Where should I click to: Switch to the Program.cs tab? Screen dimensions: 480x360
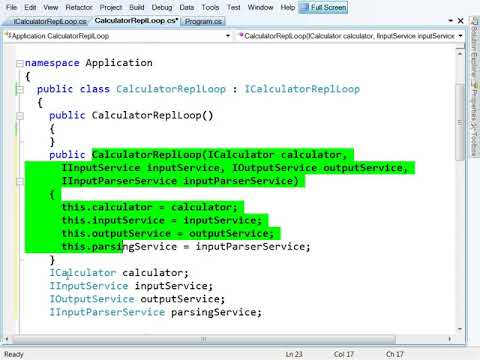(203, 22)
